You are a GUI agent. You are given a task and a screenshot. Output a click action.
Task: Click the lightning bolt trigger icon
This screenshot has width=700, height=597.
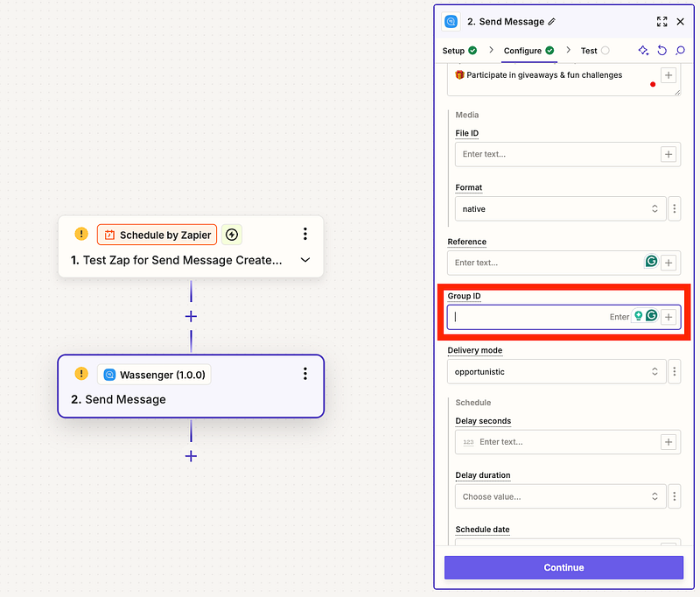(231, 235)
